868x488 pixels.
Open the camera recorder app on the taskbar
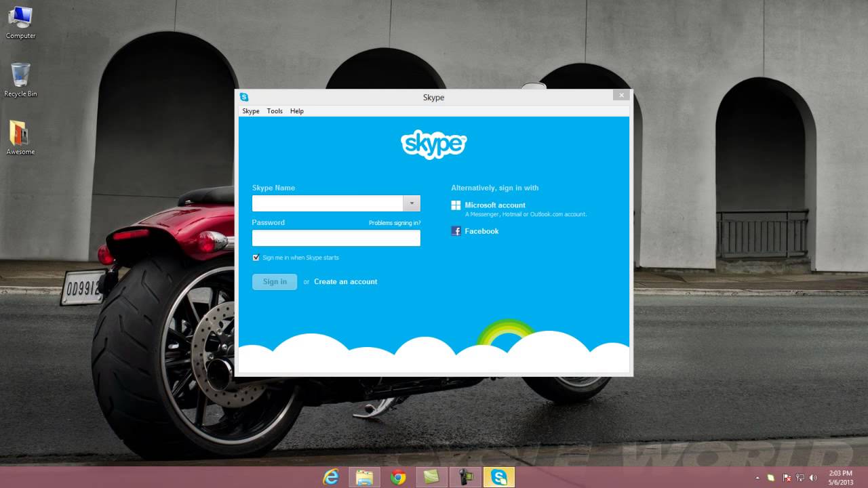pyautogui.click(x=465, y=477)
